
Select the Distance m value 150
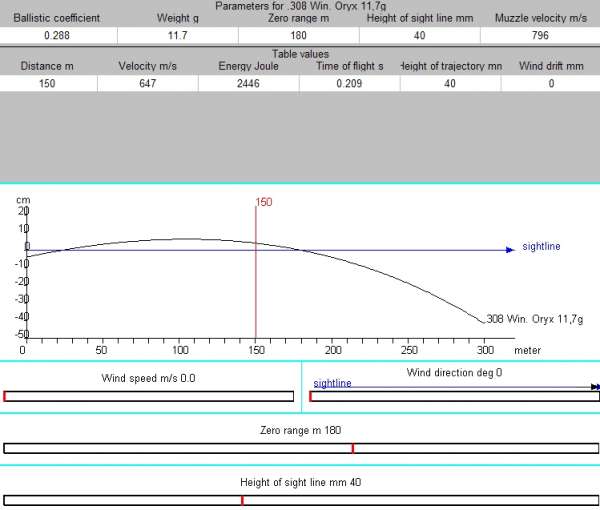pyautogui.click(x=49, y=84)
